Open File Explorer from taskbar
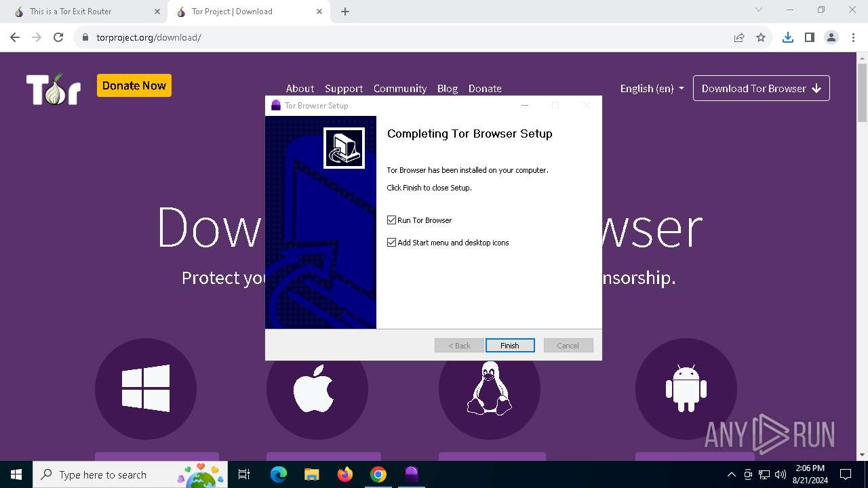This screenshot has height=488, width=868. pyautogui.click(x=311, y=474)
